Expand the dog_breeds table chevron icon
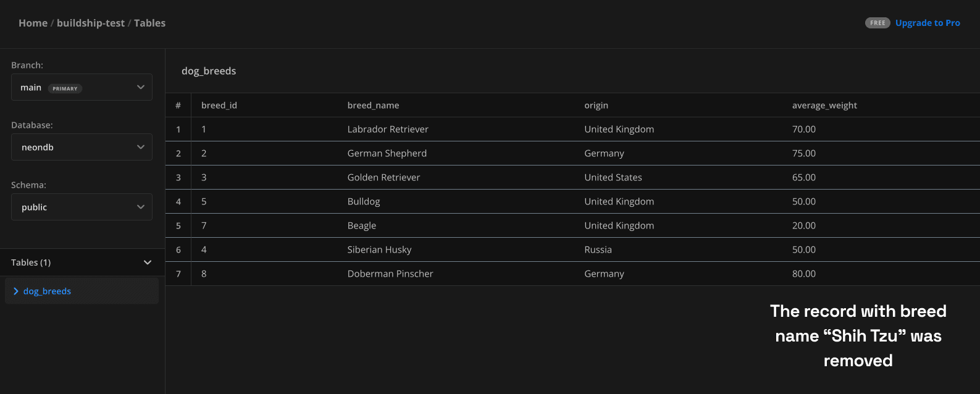980x394 pixels. [x=16, y=291]
